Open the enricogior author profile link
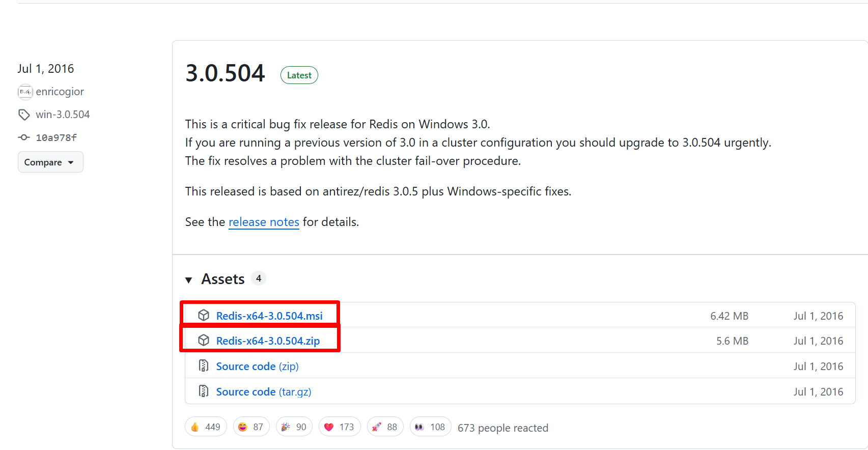Image resolution: width=868 pixels, height=450 pixels. 60,92
